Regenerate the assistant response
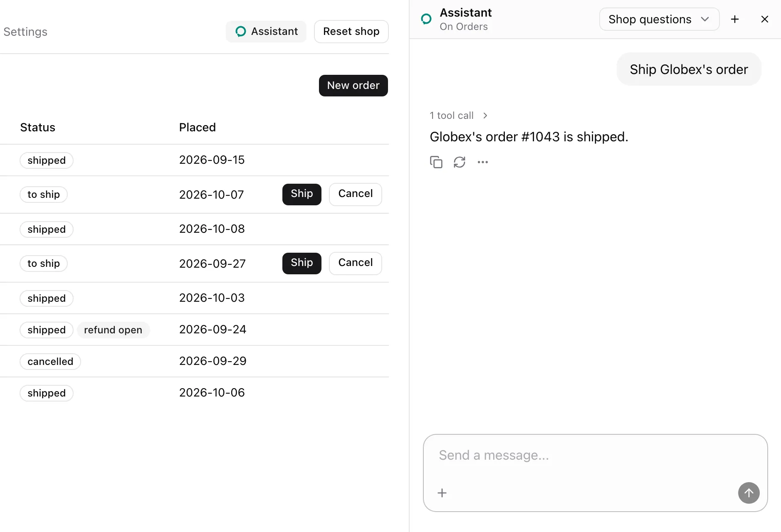Viewport: 781px width, 532px height. pos(459,162)
